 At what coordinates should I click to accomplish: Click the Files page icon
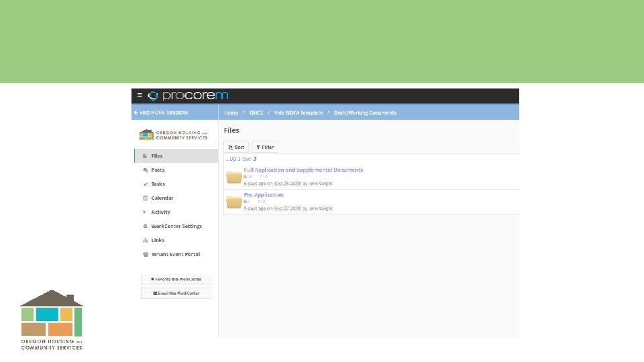[x=145, y=156]
